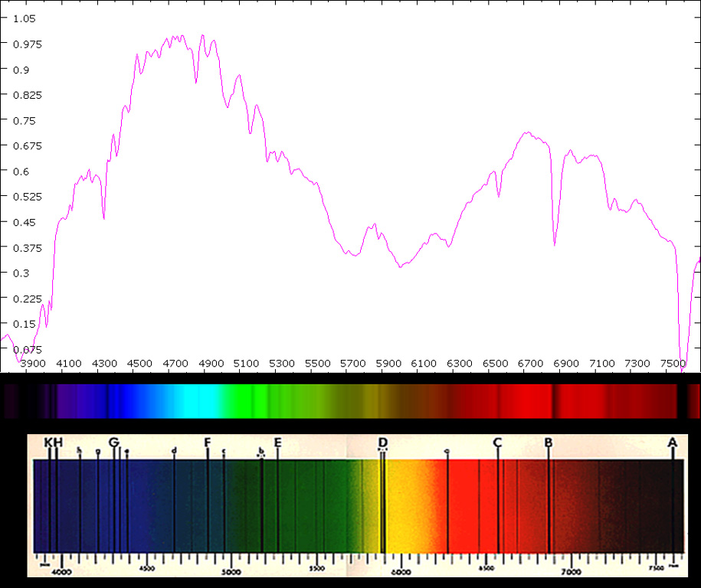Click 4000 on the Fraunhofer spectrum scale

tap(62, 572)
